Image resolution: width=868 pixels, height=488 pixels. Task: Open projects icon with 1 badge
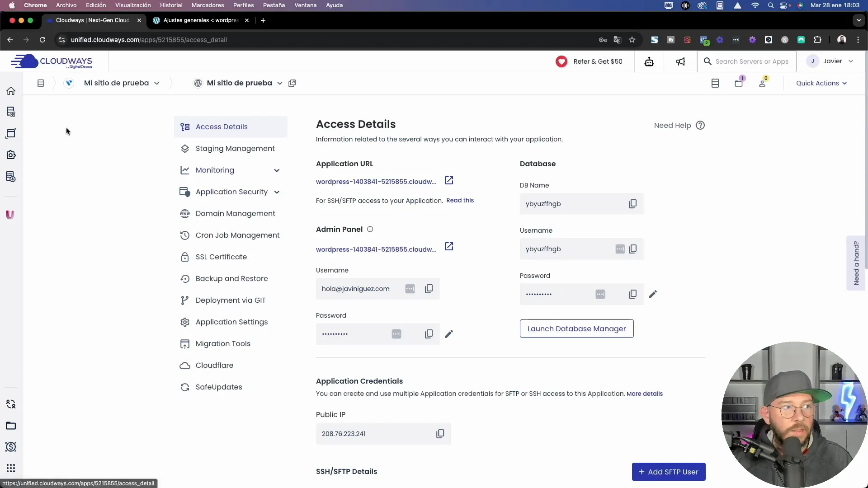pos(739,82)
